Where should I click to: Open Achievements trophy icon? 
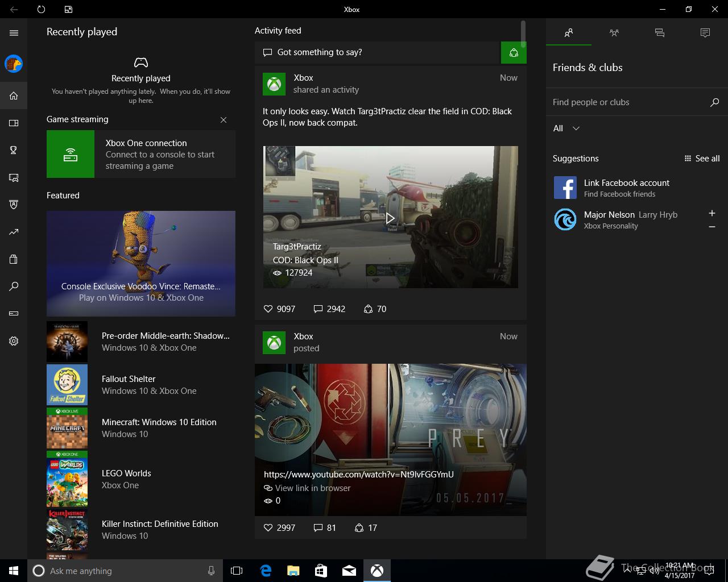click(14, 150)
